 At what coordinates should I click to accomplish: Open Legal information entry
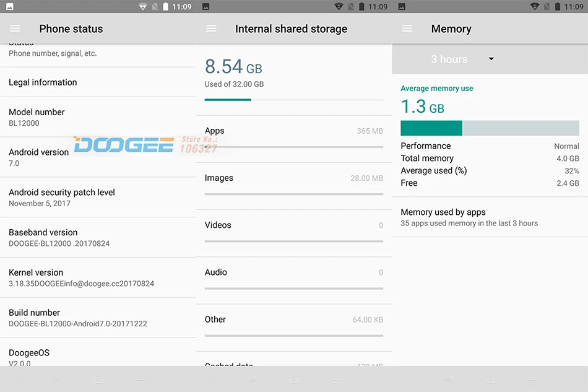click(98, 82)
